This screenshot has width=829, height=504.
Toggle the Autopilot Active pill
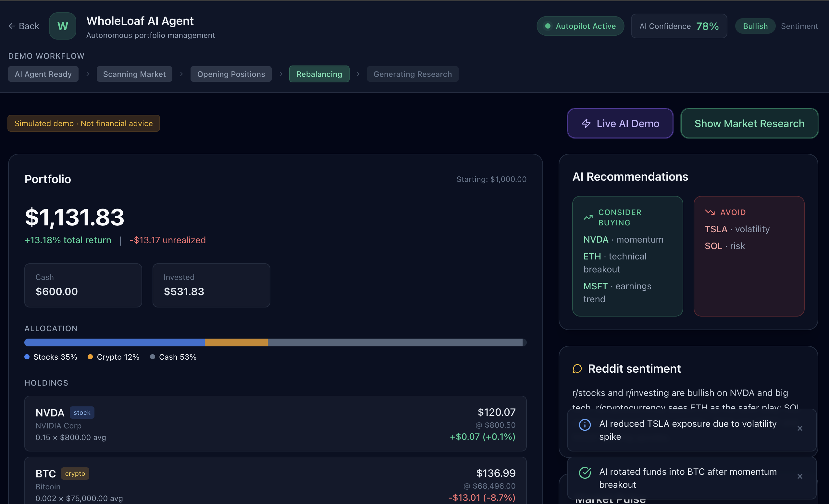point(580,26)
